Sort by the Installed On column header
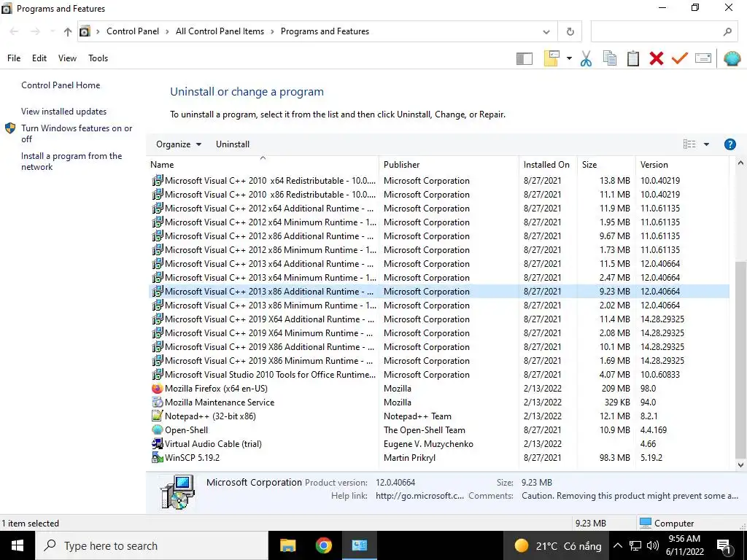This screenshot has width=747, height=560. pyautogui.click(x=546, y=165)
